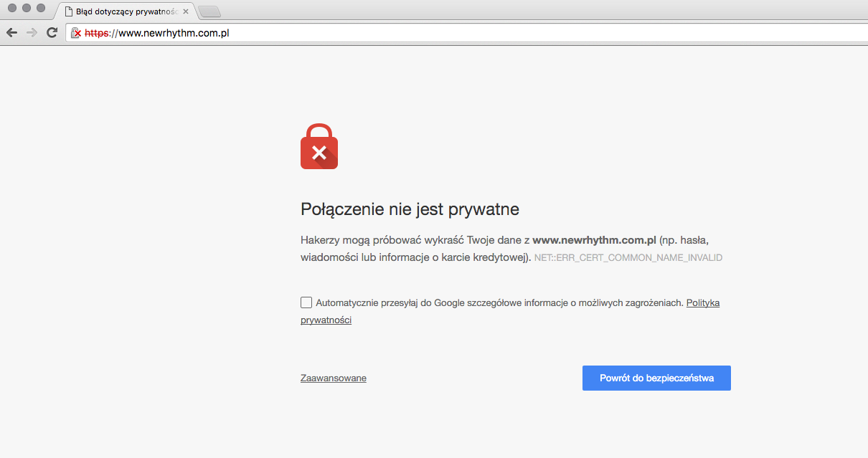The height and width of the screenshot is (458, 868).
Task: Open the Polityka prywatności link
Action: pyautogui.click(x=702, y=303)
